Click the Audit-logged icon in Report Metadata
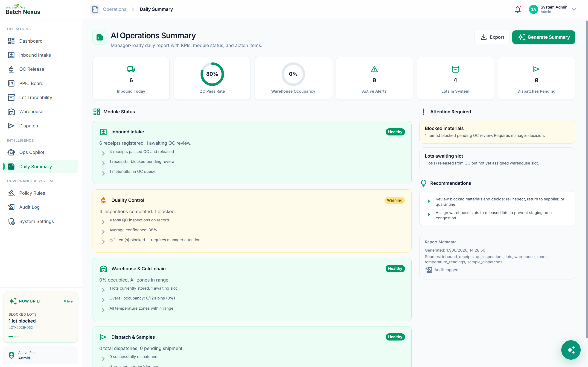 tap(429, 270)
